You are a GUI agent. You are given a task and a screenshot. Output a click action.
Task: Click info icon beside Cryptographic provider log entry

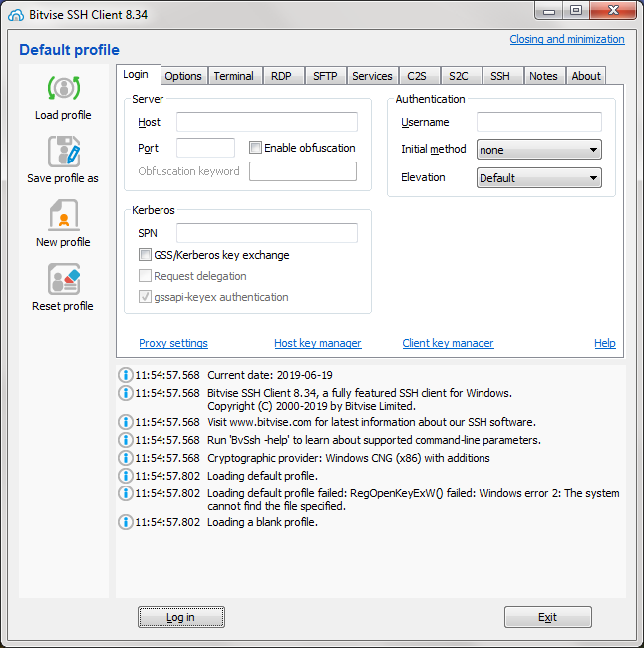pos(125,458)
